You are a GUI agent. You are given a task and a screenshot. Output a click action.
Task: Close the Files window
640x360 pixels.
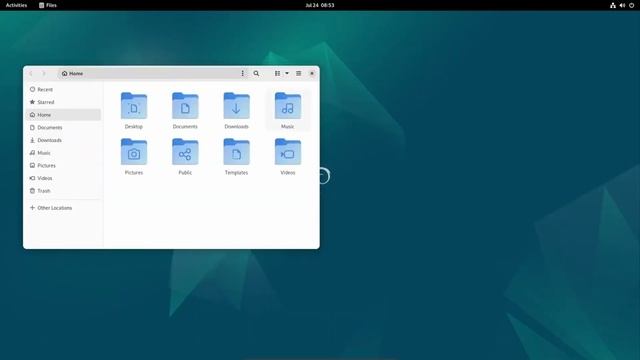[312, 73]
